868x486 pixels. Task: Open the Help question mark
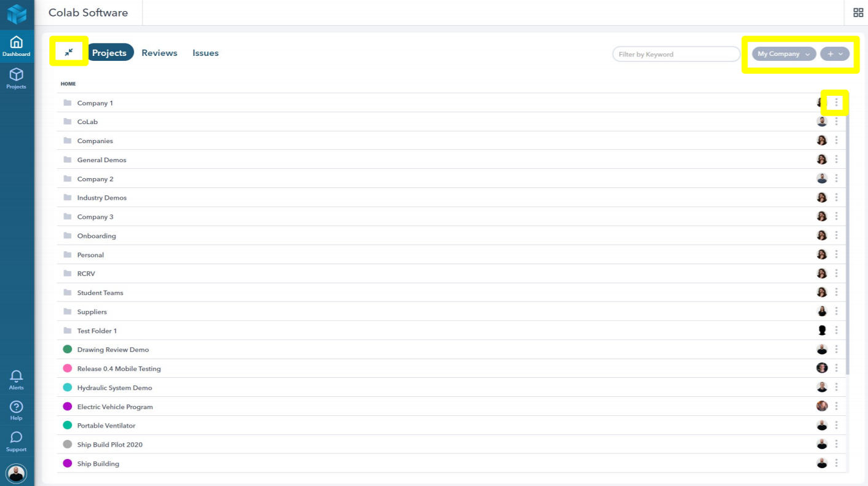click(17, 410)
